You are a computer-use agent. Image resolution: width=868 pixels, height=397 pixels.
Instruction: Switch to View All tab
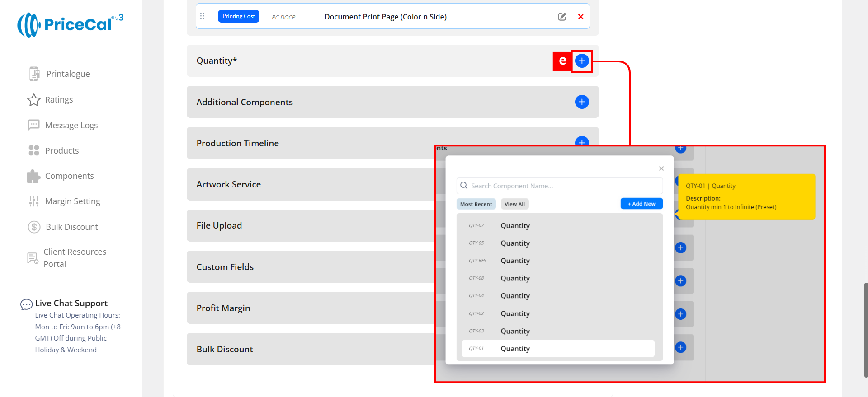click(x=514, y=204)
